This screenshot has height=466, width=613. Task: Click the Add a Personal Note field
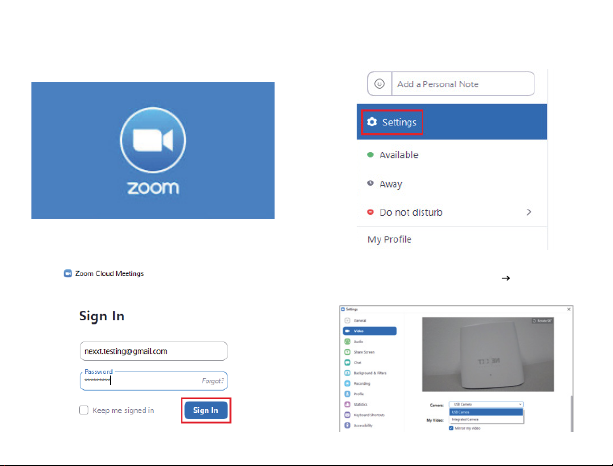coord(463,84)
